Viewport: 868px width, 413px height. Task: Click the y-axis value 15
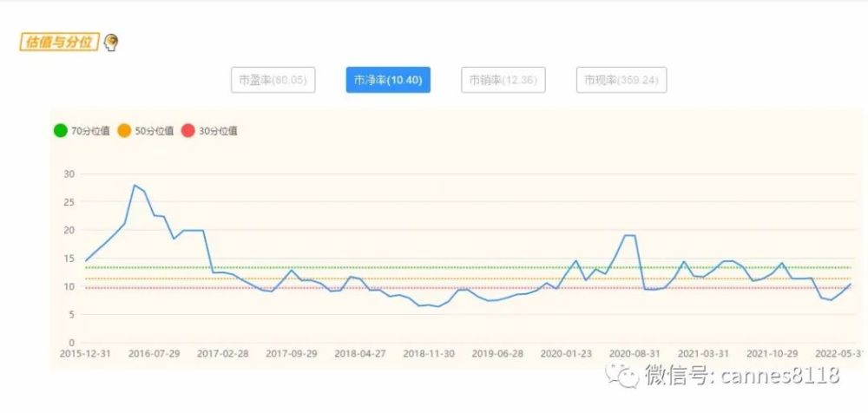coord(69,259)
